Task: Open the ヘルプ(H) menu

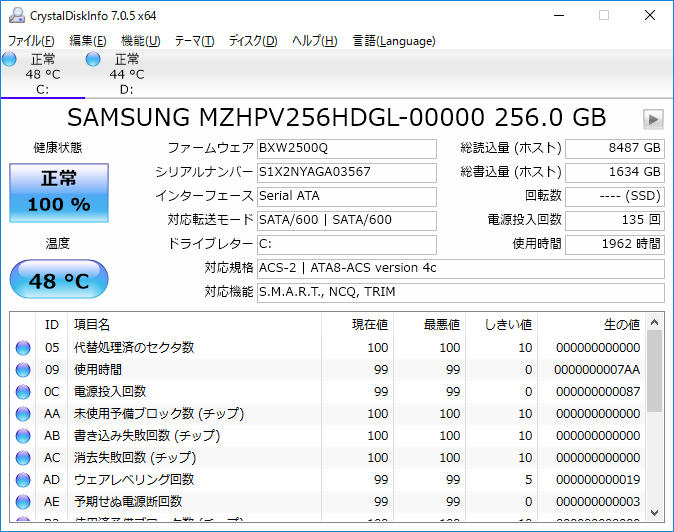Action: pos(315,41)
